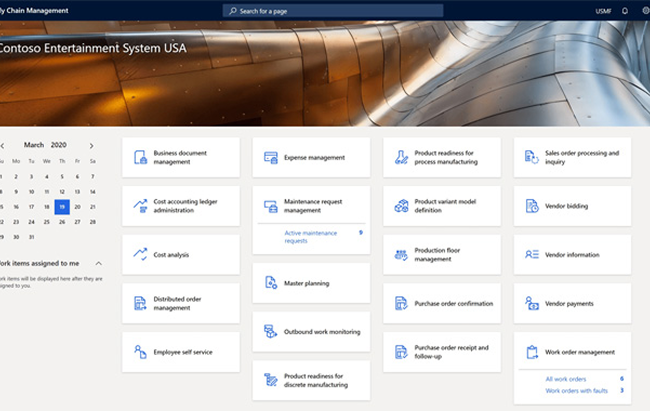Open Product variant model definition icon

tap(401, 206)
